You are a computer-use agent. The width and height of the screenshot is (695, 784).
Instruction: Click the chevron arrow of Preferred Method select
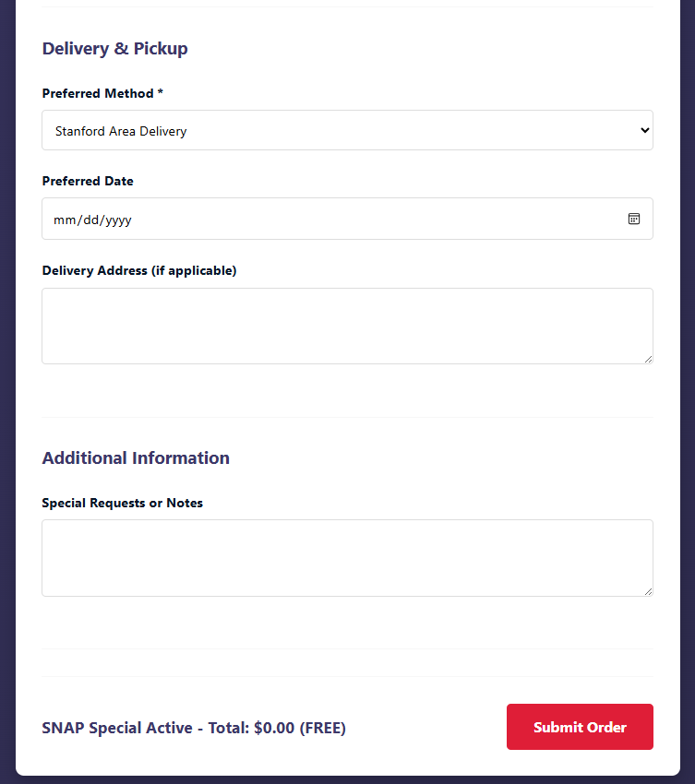[x=644, y=131]
